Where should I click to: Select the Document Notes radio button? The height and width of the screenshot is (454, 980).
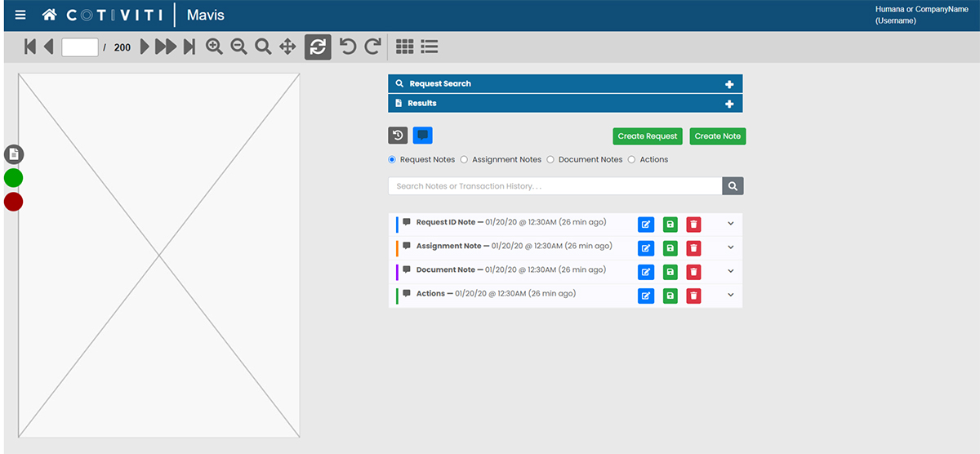[x=550, y=159]
